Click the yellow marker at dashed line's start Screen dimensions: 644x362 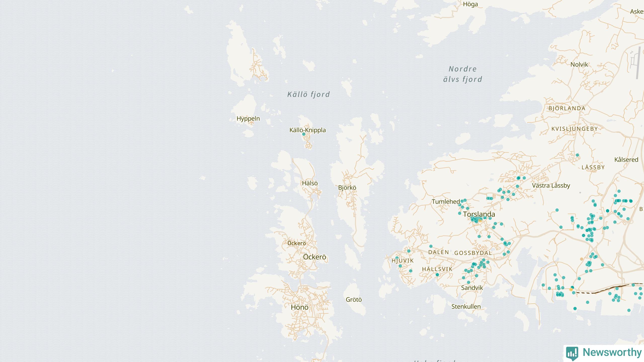coord(571,290)
